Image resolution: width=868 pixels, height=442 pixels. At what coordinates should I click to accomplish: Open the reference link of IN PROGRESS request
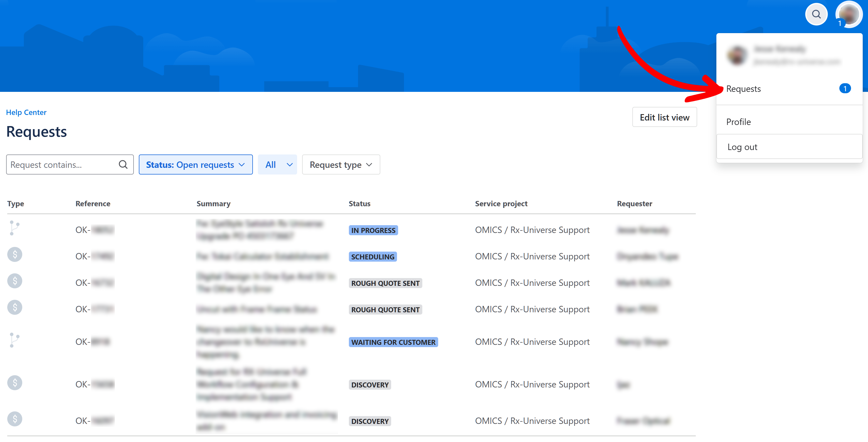click(95, 230)
